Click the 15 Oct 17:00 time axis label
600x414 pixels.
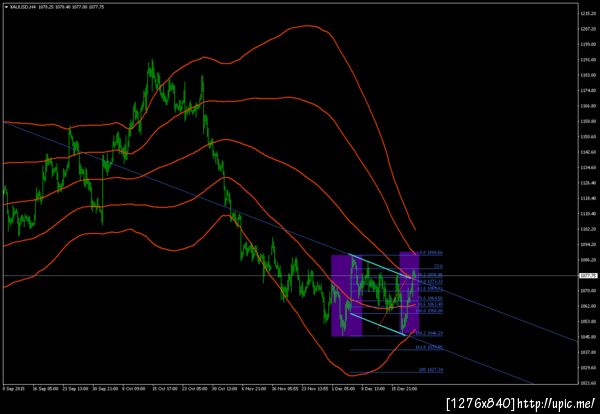(x=165, y=388)
